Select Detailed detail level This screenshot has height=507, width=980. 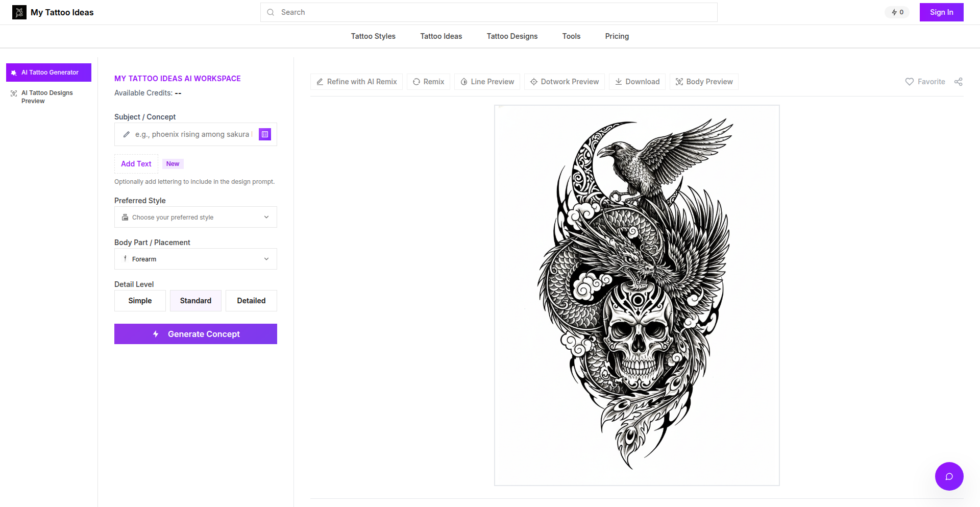coord(251,301)
